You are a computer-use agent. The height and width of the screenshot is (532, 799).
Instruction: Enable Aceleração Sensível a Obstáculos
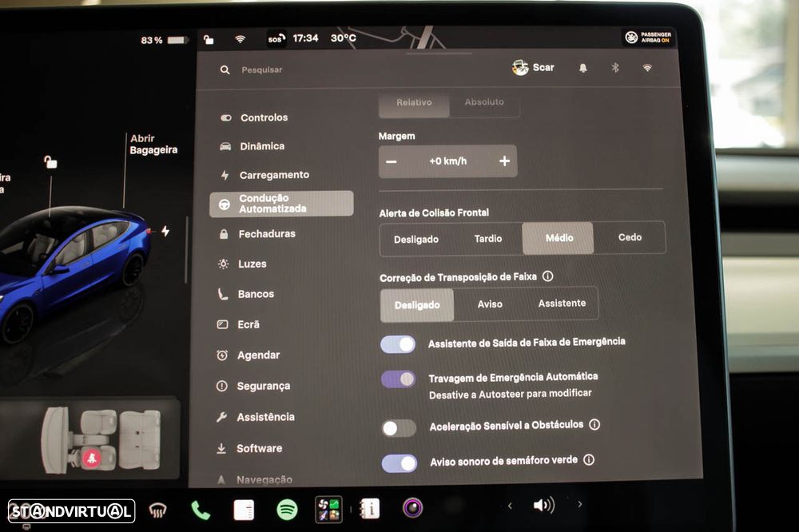(399, 428)
